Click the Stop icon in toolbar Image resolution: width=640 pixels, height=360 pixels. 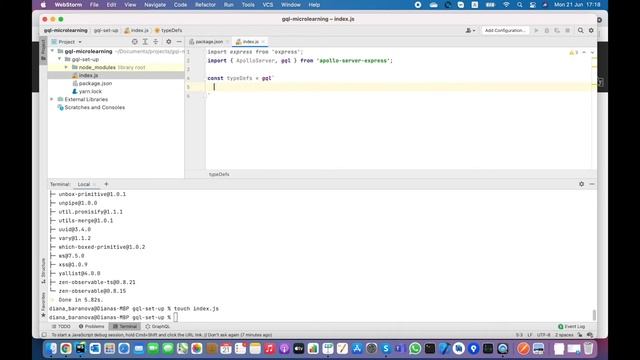pyautogui.click(x=567, y=30)
